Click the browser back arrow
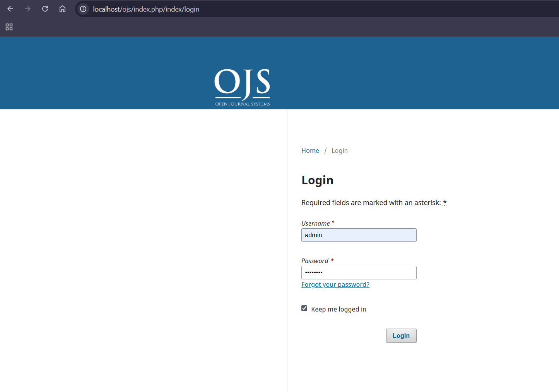Image resolution: width=559 pixels, height=392 pixels. click(10, 9)
